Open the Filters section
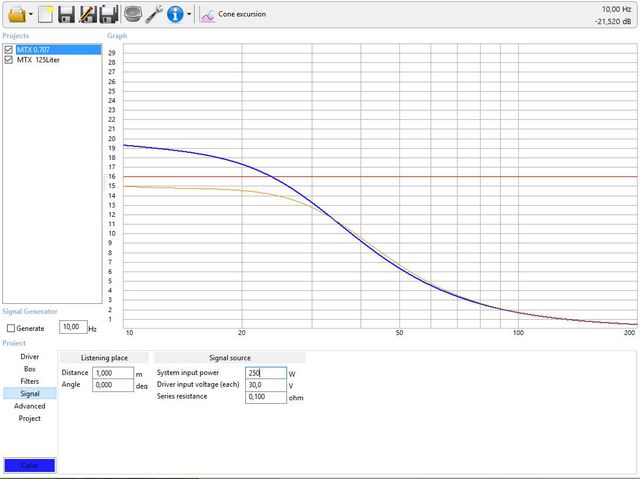Image resolution: width=640 pixels, height=479 pixels. 29,381
